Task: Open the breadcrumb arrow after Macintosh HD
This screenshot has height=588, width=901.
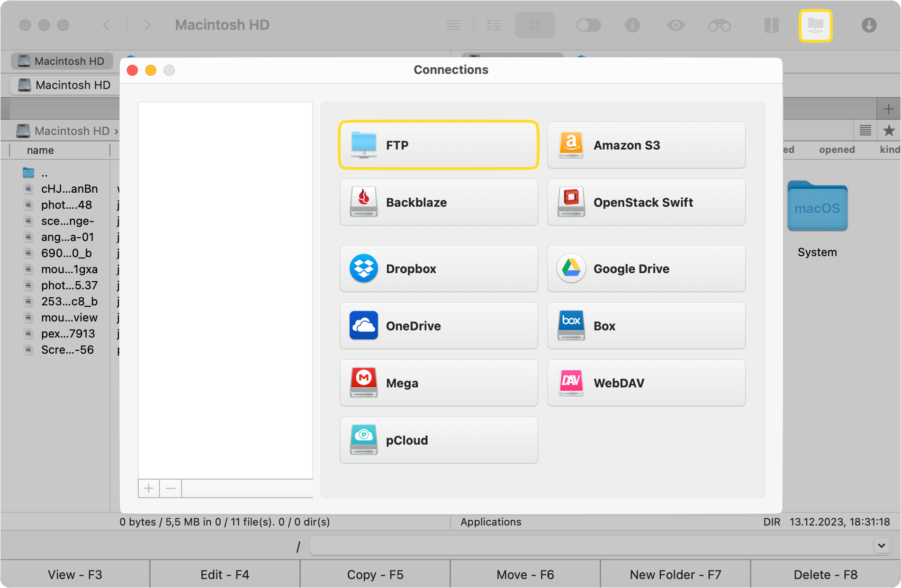Action: 116,131
